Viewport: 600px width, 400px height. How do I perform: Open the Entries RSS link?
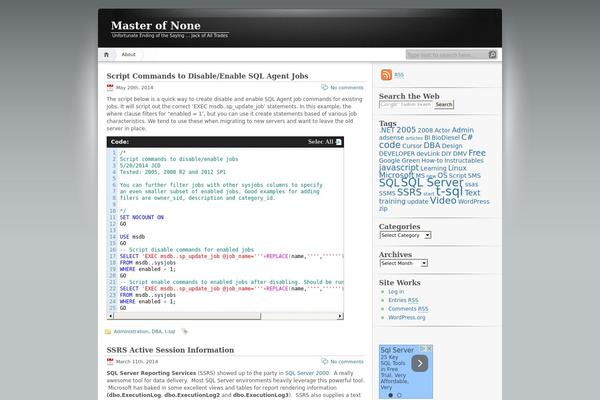pyautogui.click(x=403, y=300)
